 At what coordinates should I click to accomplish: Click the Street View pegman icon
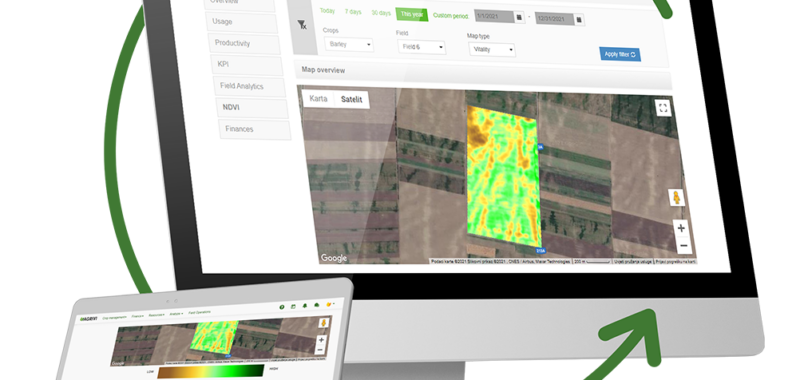pyautogui.click(x=677, y=197)
